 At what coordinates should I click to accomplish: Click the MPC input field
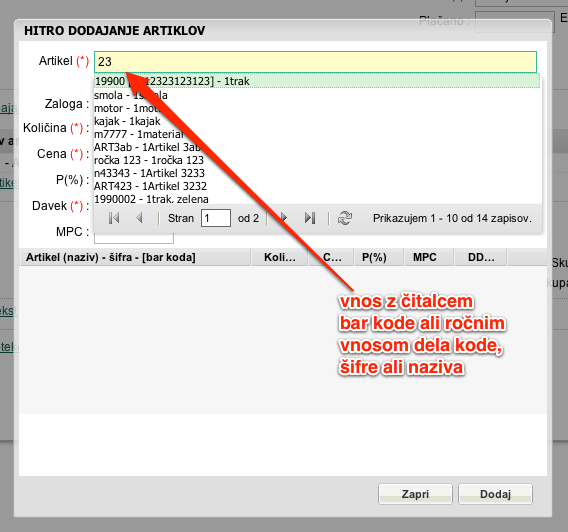[134, 238]
